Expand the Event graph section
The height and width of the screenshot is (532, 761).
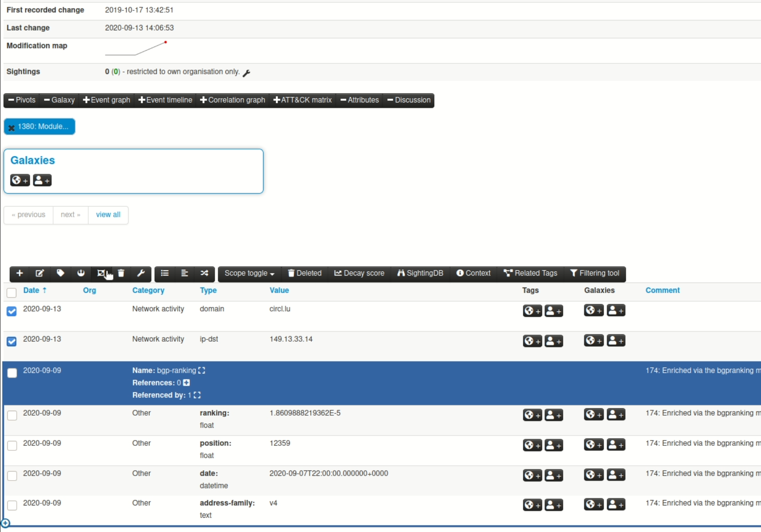[x=106, y=100]
